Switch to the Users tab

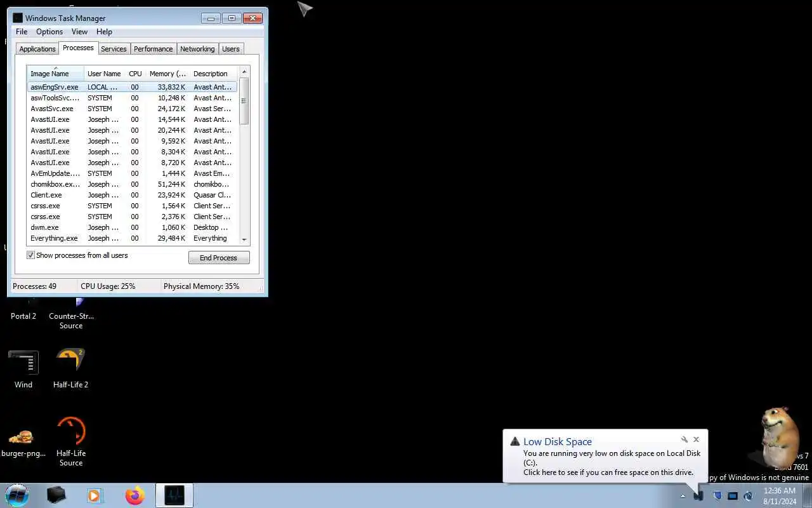231,49
